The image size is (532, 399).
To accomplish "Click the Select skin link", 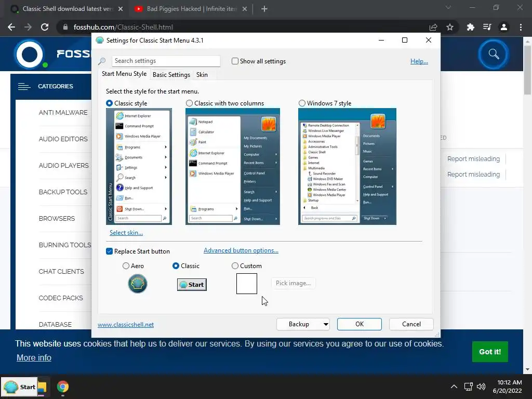I will tap(126, 233).
